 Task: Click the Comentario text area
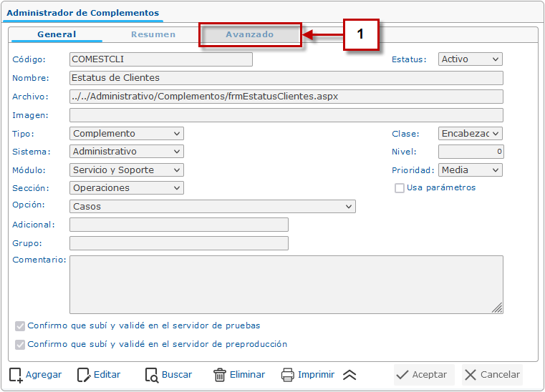point(286,285)
